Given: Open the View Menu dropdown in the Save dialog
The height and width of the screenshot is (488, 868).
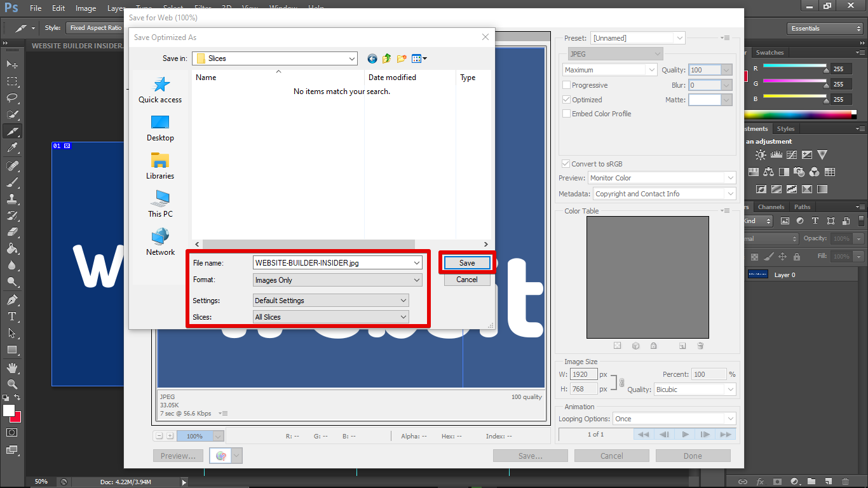Looking at the screenshot, I should coord(419,58).
